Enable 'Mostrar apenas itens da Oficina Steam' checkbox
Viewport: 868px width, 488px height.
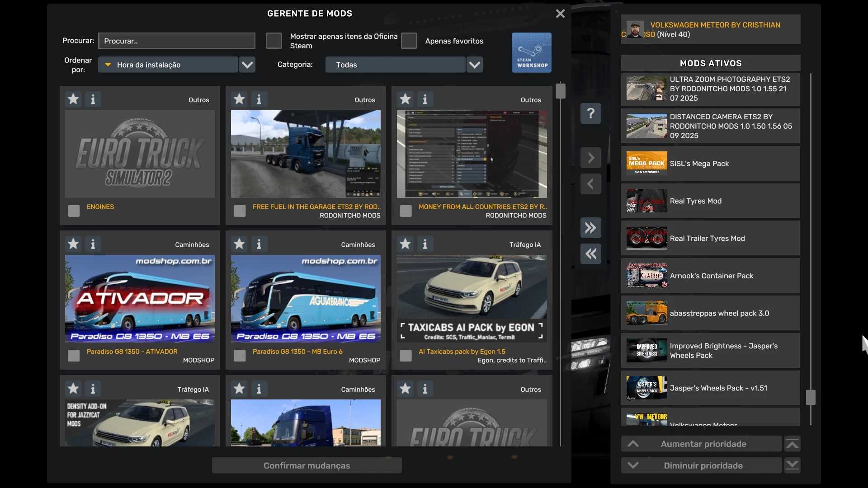point(274,41)
